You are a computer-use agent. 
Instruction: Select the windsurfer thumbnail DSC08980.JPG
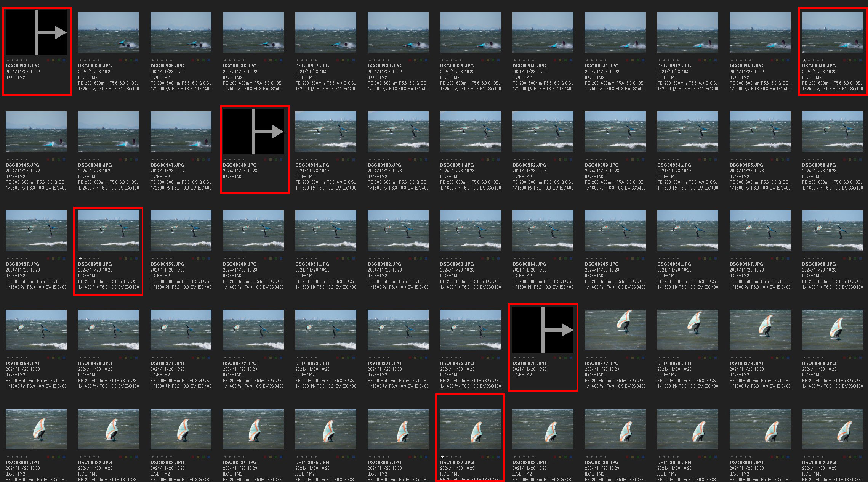point(833,330)
